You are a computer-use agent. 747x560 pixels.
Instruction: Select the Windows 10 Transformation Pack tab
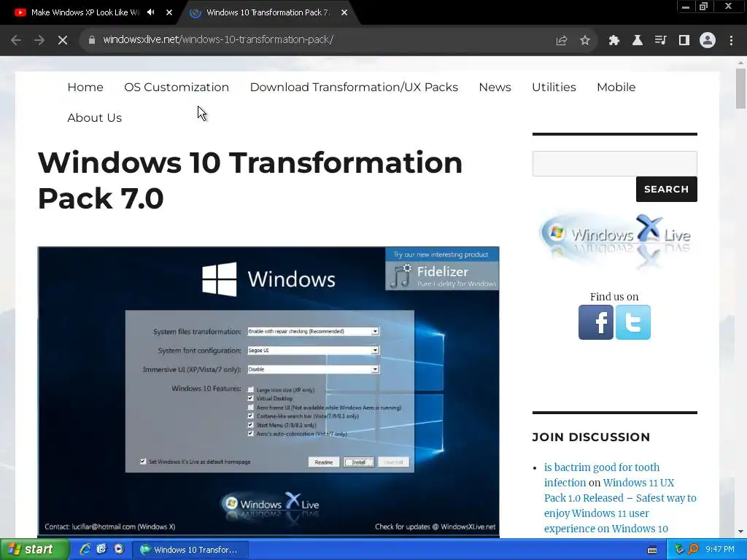268,12
